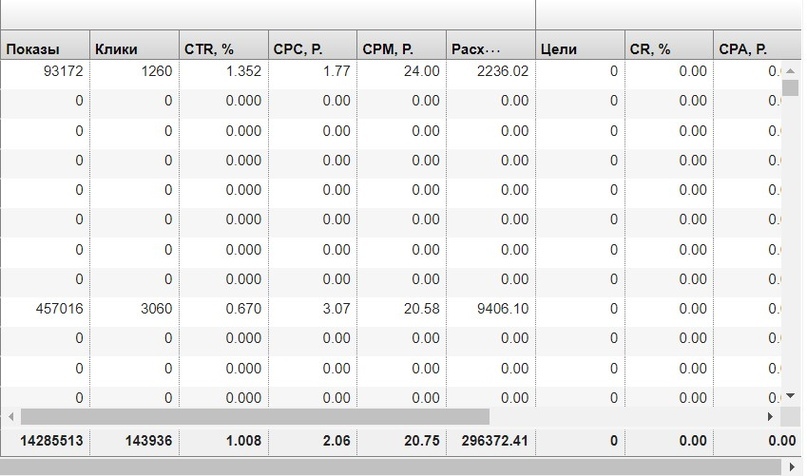The height and width of the screenshot is (476, 807).
Task: Click the table's horizontal scroll left arrow
Action: click(11, 417)
